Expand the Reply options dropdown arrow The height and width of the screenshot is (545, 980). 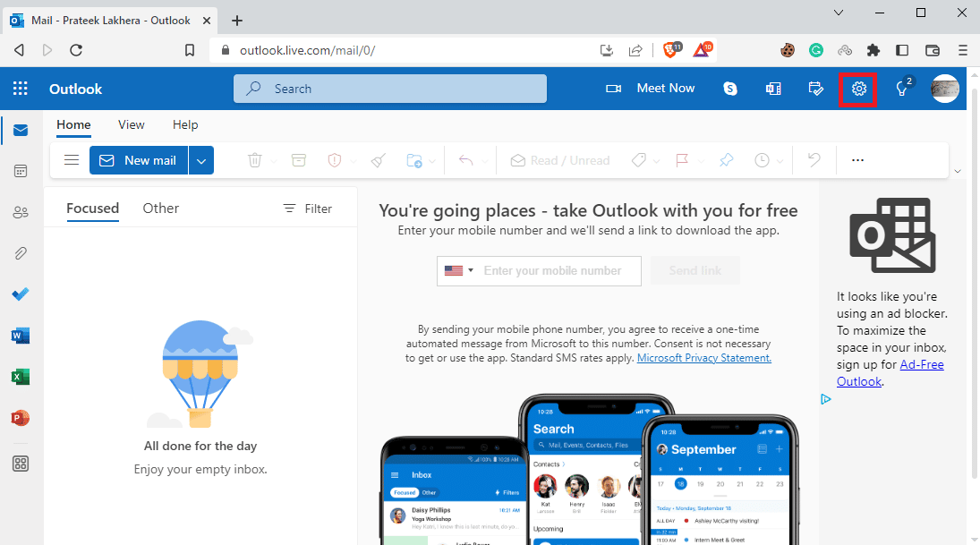[x=485, y=161]
